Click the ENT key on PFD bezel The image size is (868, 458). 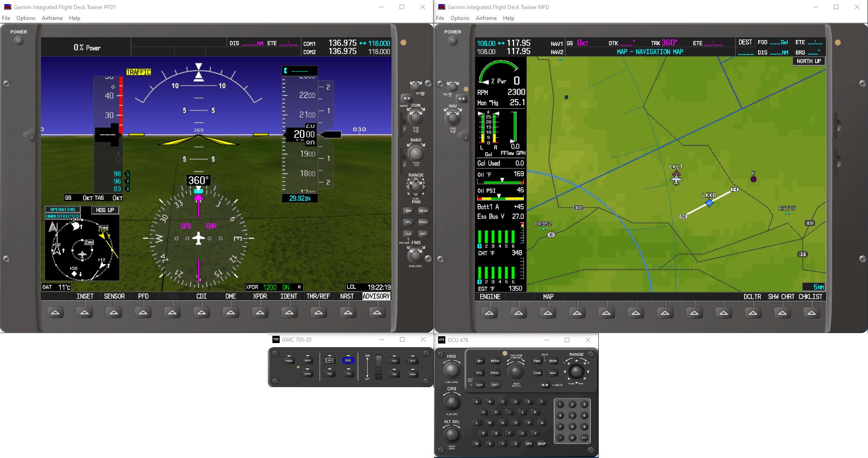(x=423, y=234)
